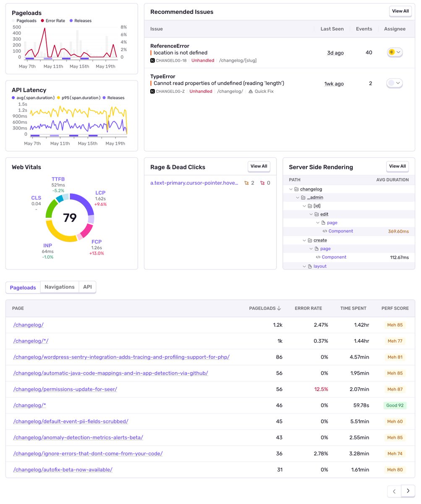Open the /changelog/default-event-pii-fields-scrubbed/ link

pos(71,421)
